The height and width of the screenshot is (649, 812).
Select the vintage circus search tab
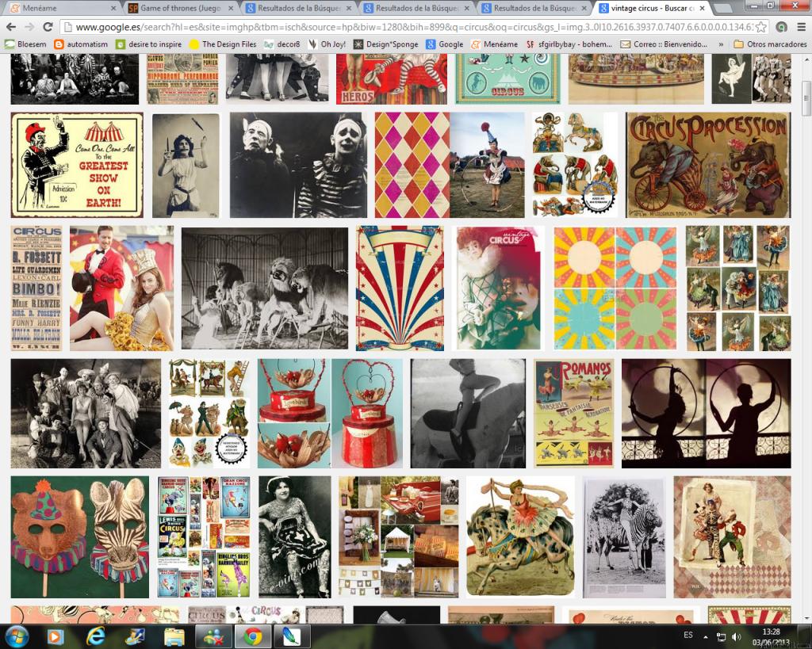click(x=653, y=8)
